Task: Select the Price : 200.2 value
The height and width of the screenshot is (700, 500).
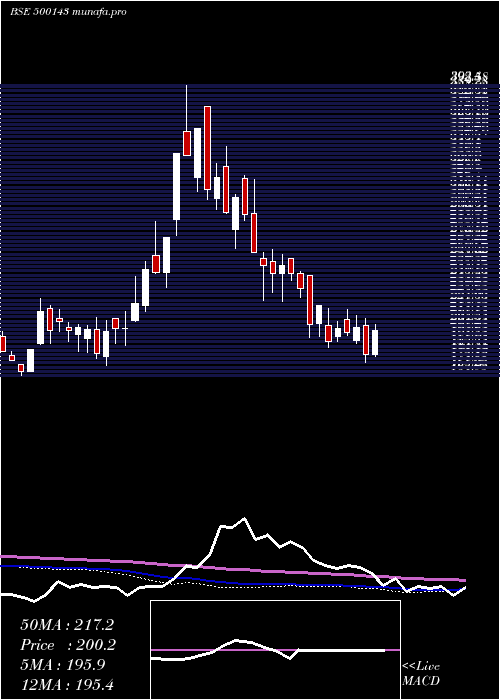Action: point(68,645)
